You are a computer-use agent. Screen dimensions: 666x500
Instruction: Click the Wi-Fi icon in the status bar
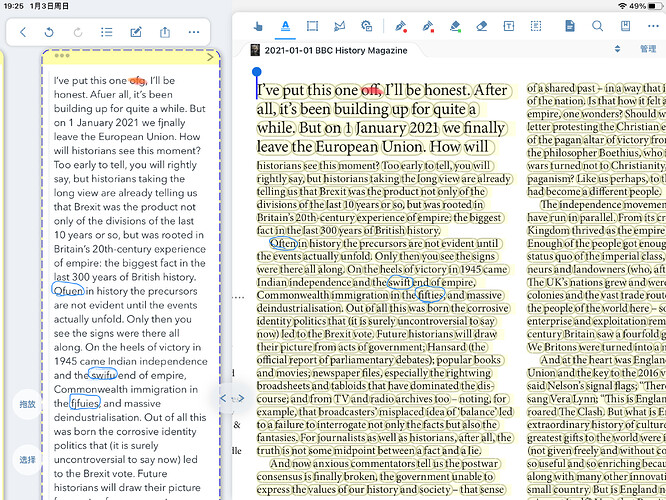pos(623,6)
